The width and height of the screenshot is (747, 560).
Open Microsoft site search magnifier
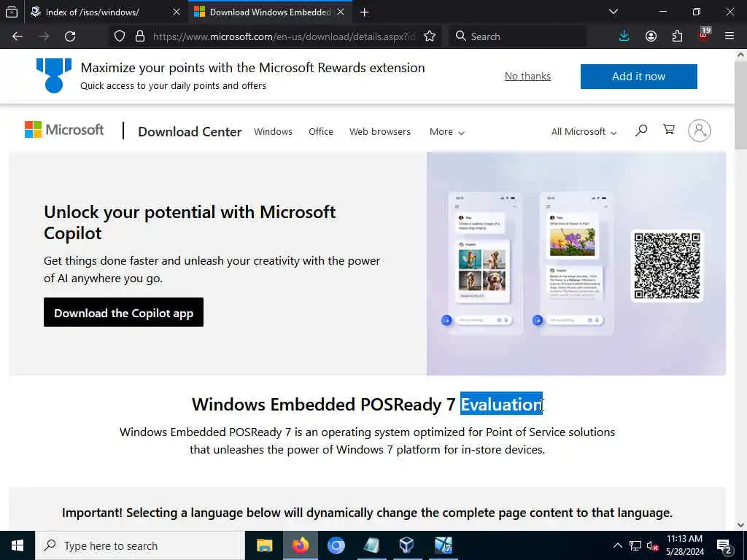click(641, 130)
